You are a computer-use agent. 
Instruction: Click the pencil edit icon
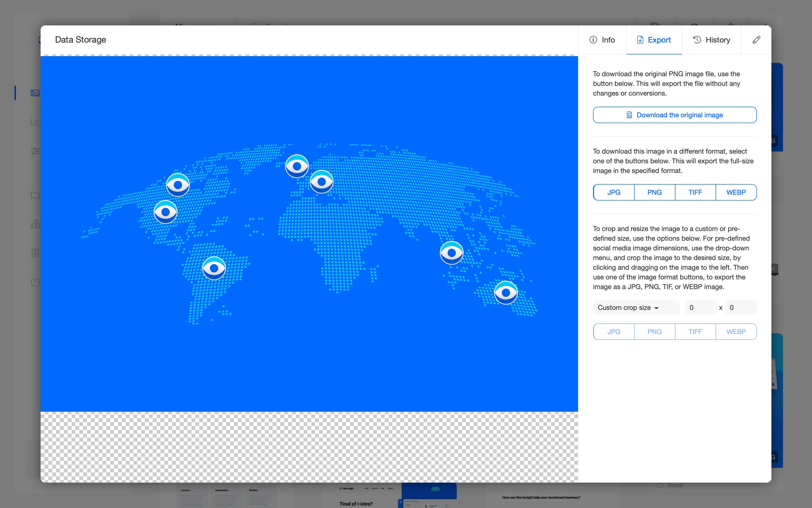pos(756,40)
